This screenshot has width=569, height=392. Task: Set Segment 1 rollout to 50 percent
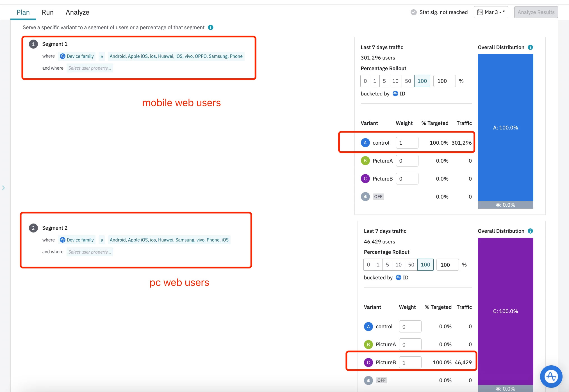(x=408, y=81)
